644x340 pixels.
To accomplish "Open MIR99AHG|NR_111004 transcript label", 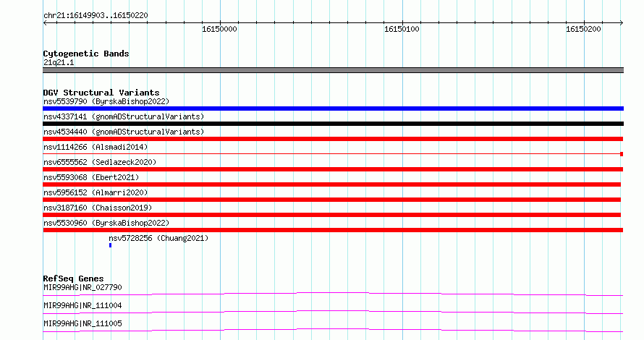I will pyautogui.click(x=82, y=305).
